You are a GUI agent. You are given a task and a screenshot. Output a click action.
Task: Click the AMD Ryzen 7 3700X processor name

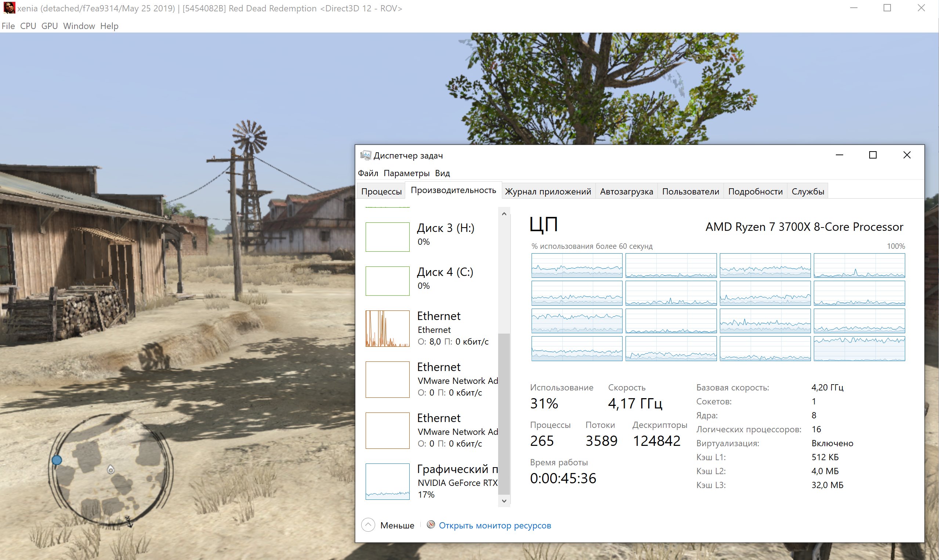pyautogui.click(x=804, y=227)
